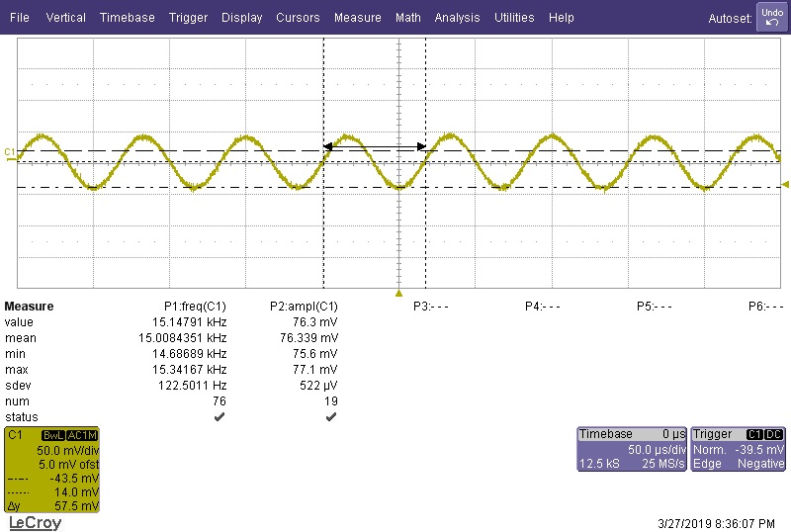Select the empty P6 measurement slot
Screen dimensions: 791x532
coord(765,307)
